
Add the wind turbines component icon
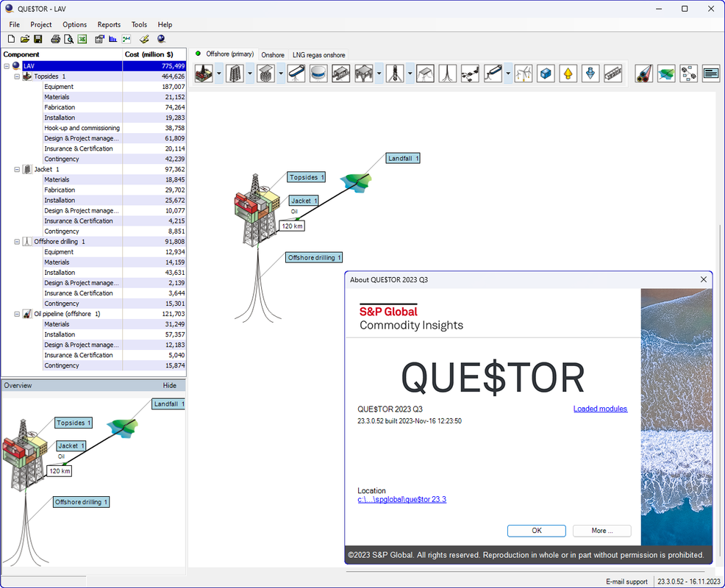coord(524,73)
